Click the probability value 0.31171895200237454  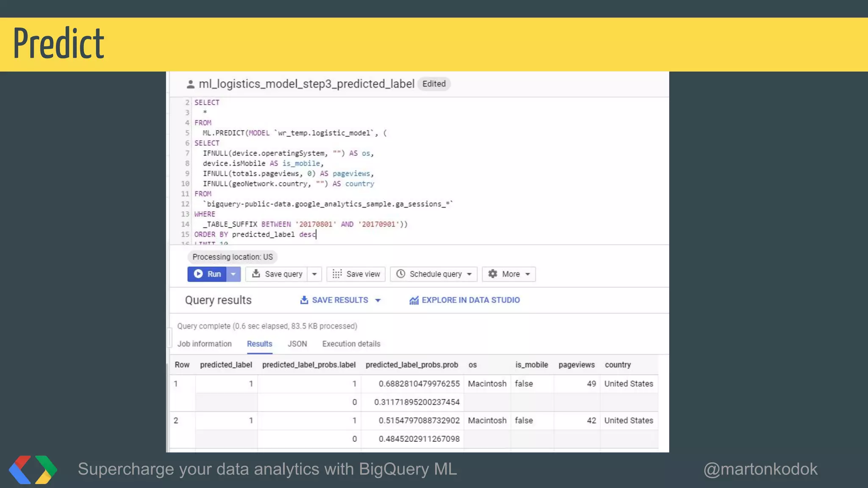coord(417,402)
